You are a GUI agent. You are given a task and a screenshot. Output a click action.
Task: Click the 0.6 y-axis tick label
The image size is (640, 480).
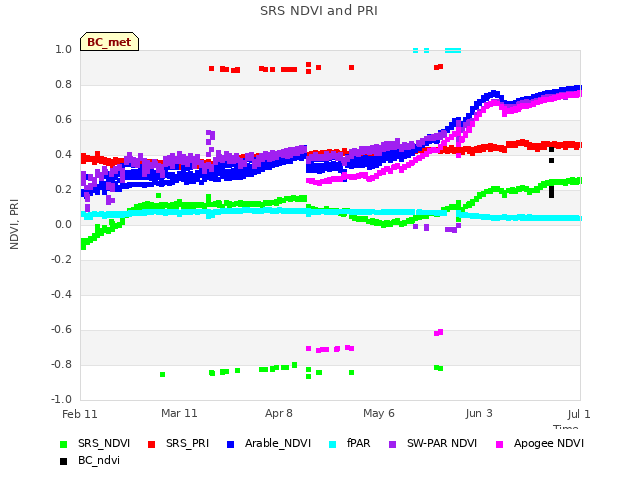[63, 120]
